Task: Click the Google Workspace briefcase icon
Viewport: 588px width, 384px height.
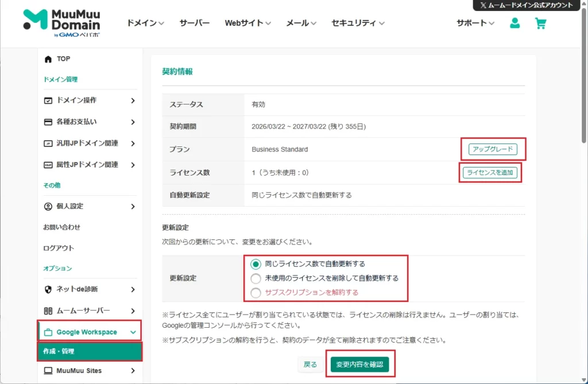Action: [x=48, y=332]
